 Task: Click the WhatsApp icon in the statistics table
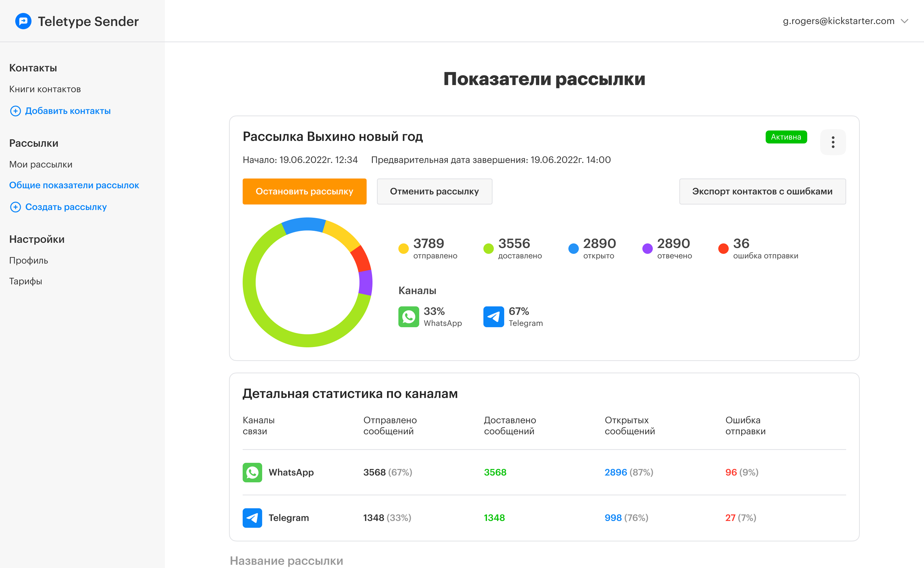252,473
